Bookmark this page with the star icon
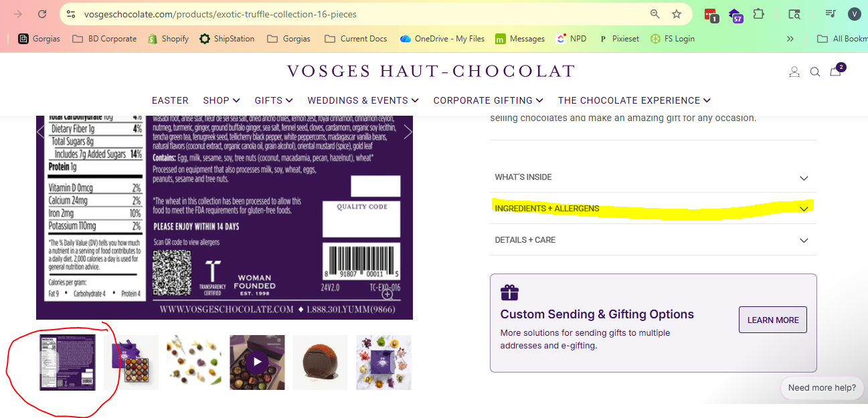 click(x=677, y=14)
